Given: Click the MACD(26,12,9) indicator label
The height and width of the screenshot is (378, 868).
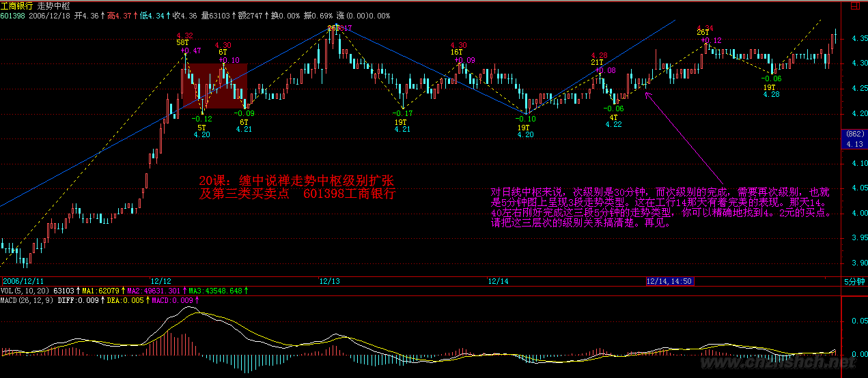Looking at the screenshot, I should [27, 300].
